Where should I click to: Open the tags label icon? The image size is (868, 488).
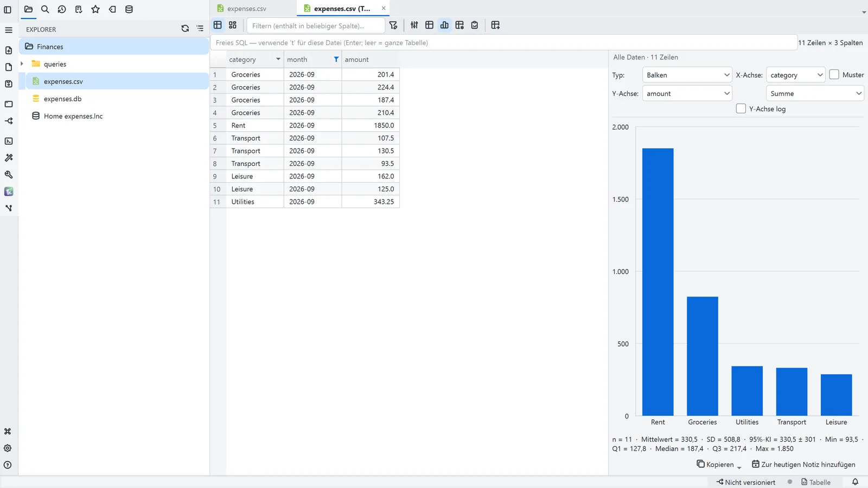[112, 9]
